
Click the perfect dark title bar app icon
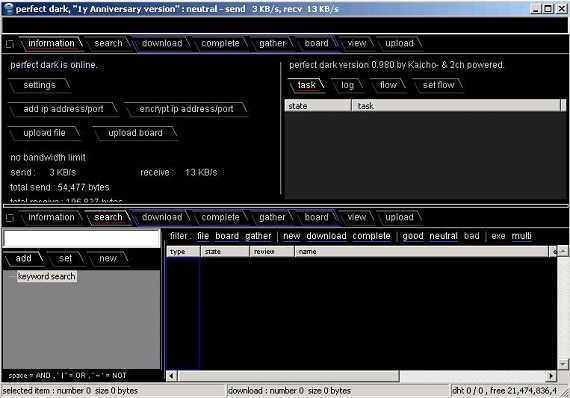[8, 8]
